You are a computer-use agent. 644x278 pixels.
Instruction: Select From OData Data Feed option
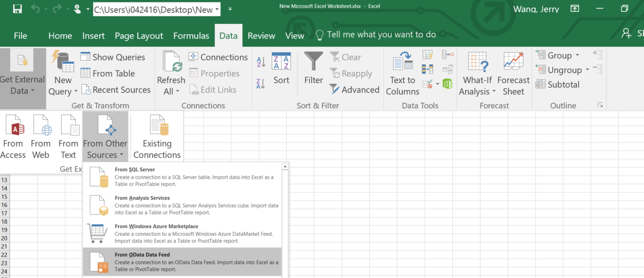click(182, 262)
